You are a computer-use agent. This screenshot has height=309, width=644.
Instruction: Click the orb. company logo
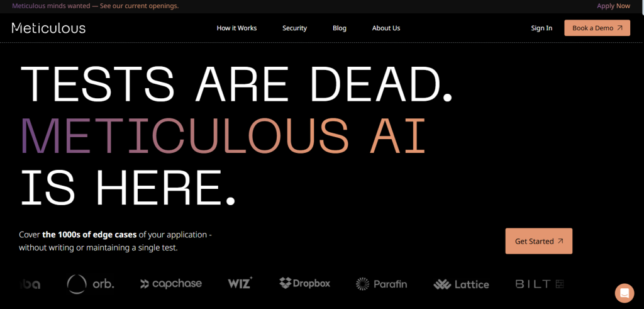[91, 284]
